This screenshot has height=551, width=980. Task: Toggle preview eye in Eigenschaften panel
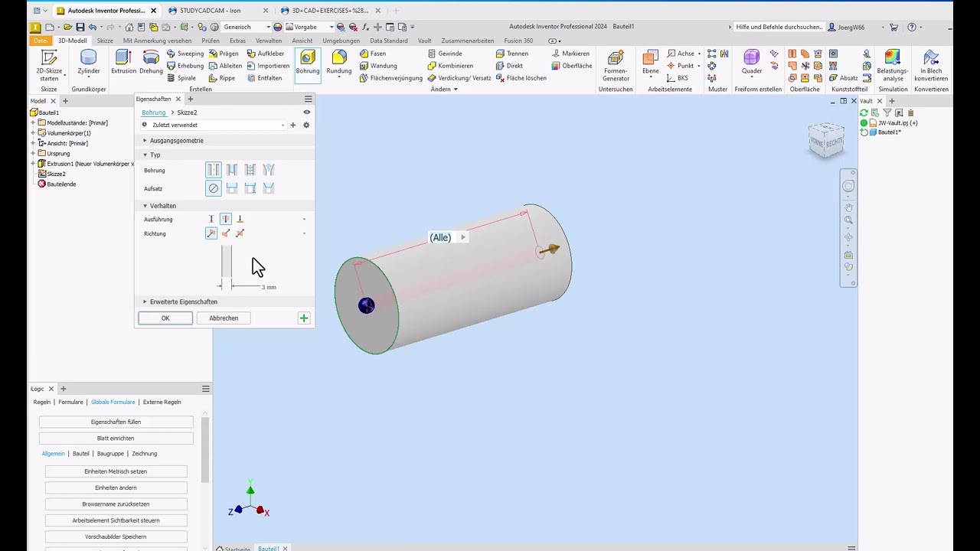306,112
